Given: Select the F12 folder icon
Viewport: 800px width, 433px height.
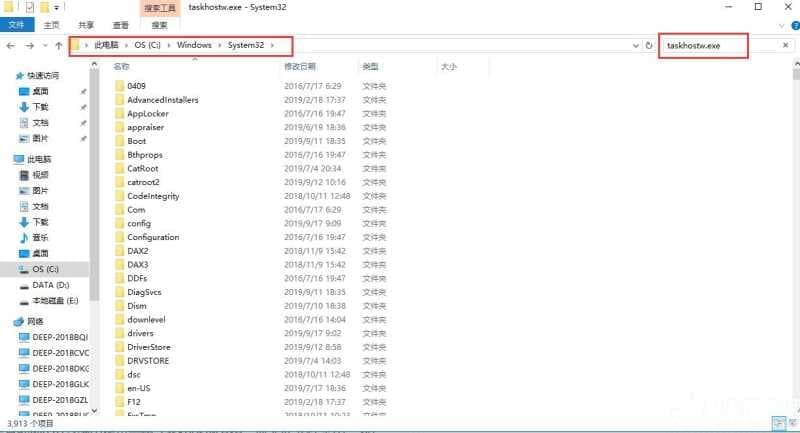Looking at the screenshot, I should 119,402.
